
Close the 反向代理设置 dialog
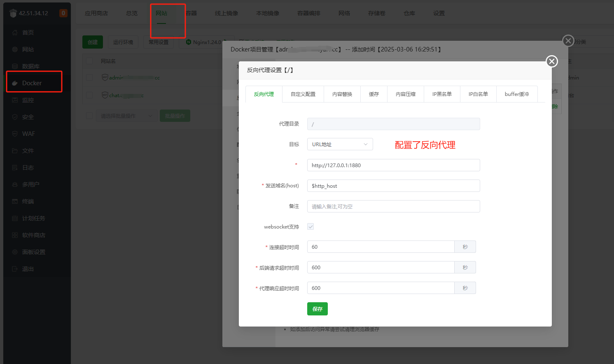coord(552,61)
